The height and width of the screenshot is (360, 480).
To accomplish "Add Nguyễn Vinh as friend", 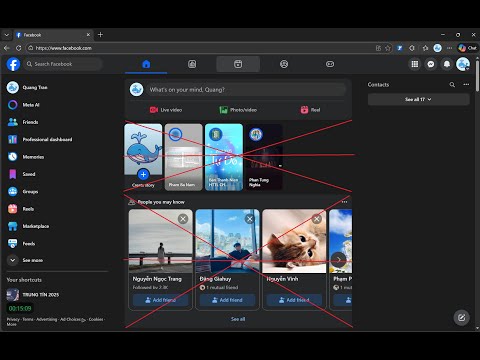I will [x=294, y=300].
